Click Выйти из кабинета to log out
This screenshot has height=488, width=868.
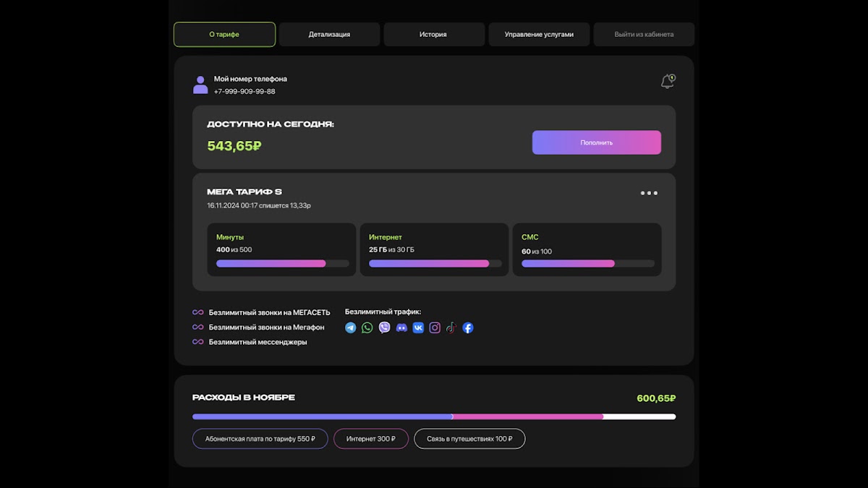(x=644, y=35)
